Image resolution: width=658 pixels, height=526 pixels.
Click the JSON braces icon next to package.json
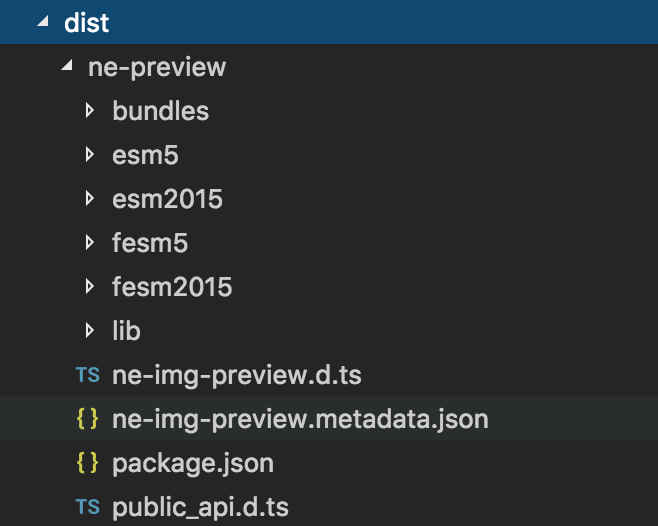point(88,463)
